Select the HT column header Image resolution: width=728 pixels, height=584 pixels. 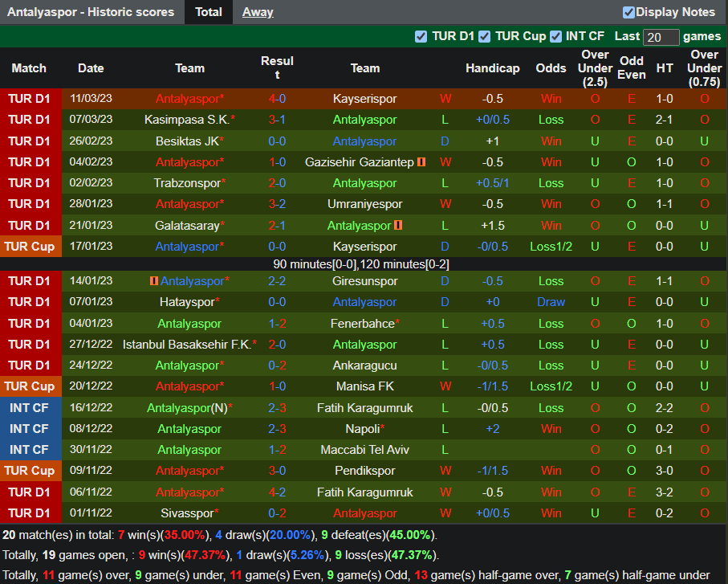point(665,68)
